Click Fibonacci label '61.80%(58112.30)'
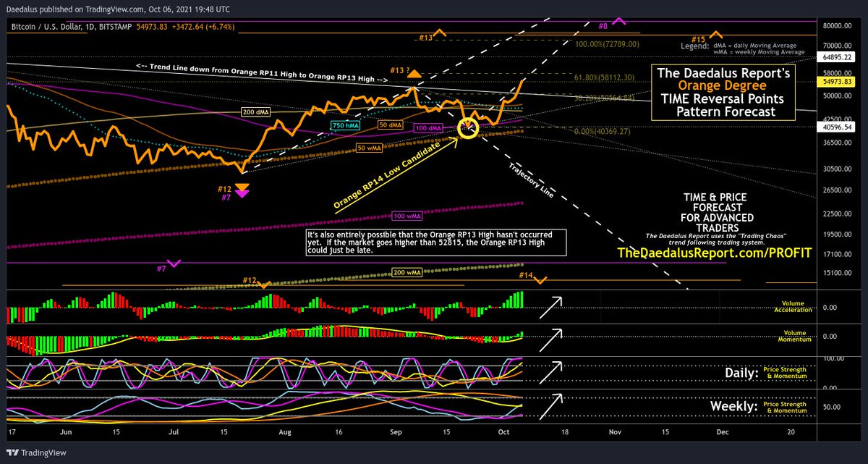This screenshot has height=464, width=868. coord(605,77)
